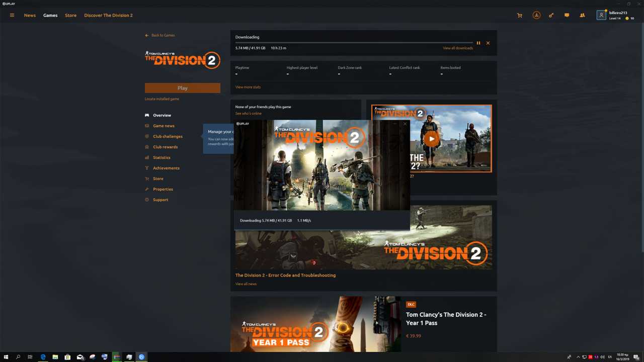Click View all news link
This screenshot has width=644, height=362.
click(246, 284)
